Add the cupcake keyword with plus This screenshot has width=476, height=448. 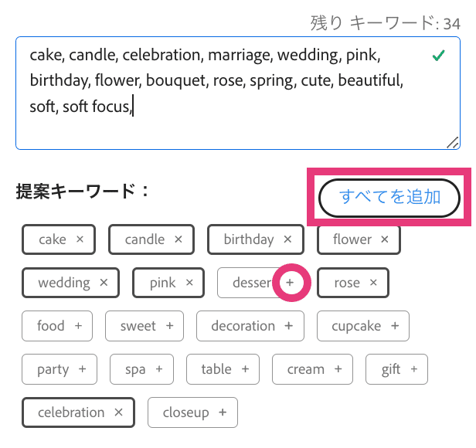[x=395, y=326]
